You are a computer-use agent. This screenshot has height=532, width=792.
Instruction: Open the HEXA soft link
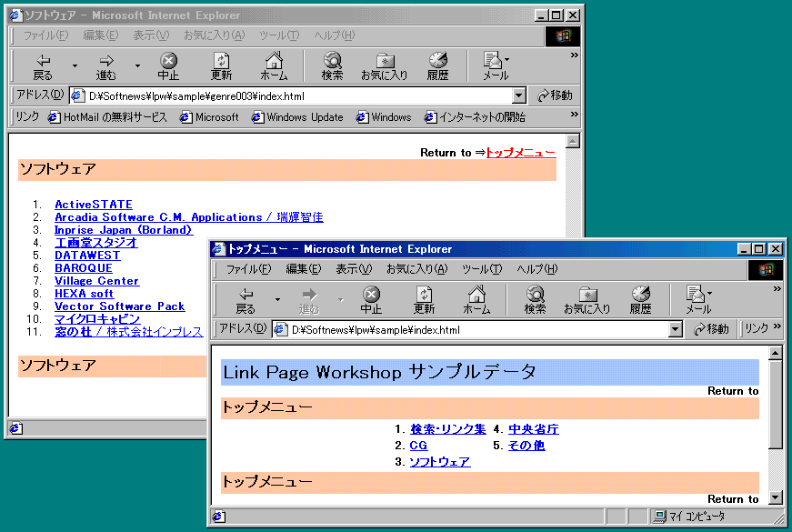(x=85, y=294)
